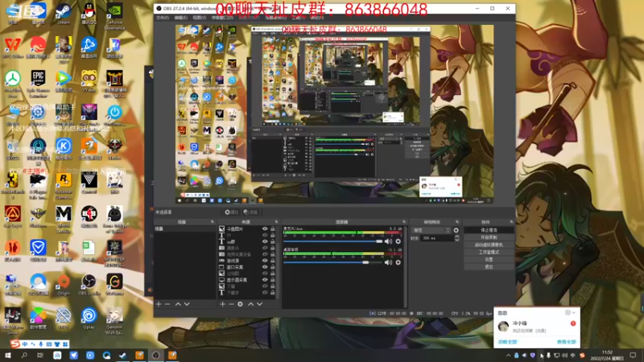Image resolution: width=644 pixels, height=362 pixels.
Task: Pop out the Controls dock panel
Action: tap(511, 222)
